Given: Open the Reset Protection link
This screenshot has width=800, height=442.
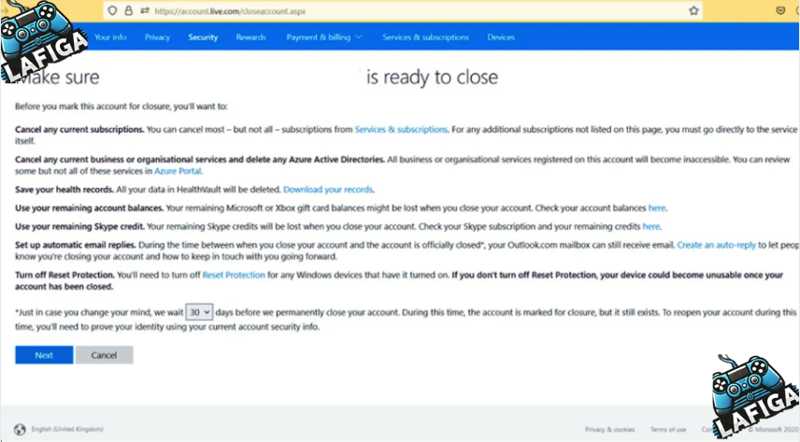Looking at the screenshot, I should [x=234, y=275].
